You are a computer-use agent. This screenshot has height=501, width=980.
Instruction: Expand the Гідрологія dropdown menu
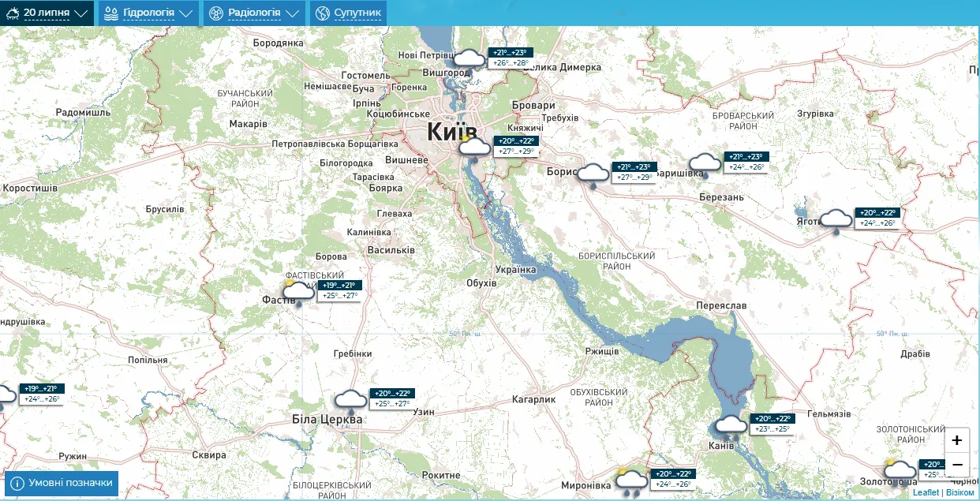[148, 13]
